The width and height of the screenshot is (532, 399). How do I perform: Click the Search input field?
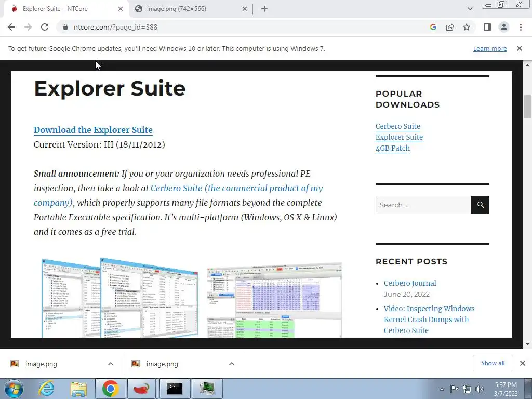[423, 205]
